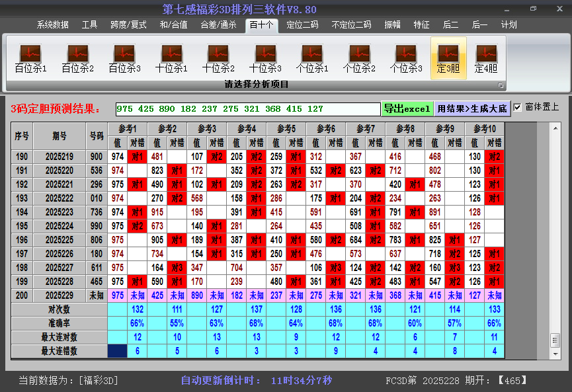Viewport: 572px width, 392px height.
Task: Click the highlighted 定3胆 icon
Action: [x=448, y=58]
